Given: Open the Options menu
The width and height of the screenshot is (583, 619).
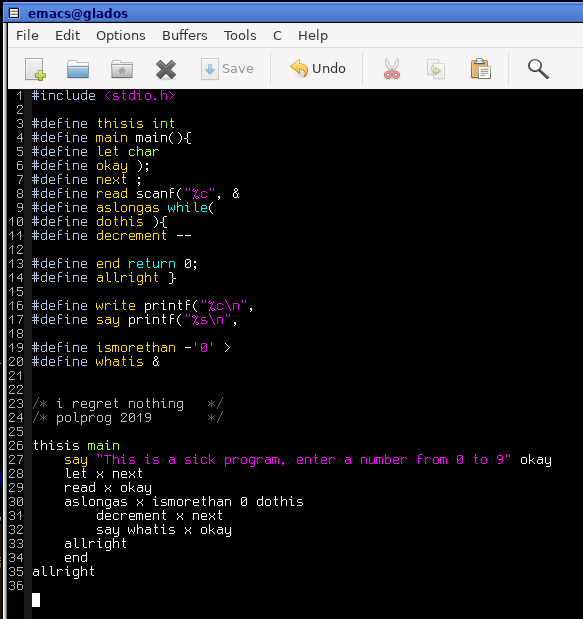Looking at the screenshot, I should pos(121,36).
